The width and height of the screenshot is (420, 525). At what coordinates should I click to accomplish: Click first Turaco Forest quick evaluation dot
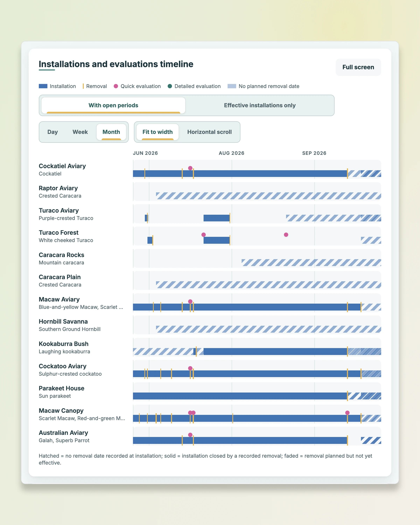point(204,234)
